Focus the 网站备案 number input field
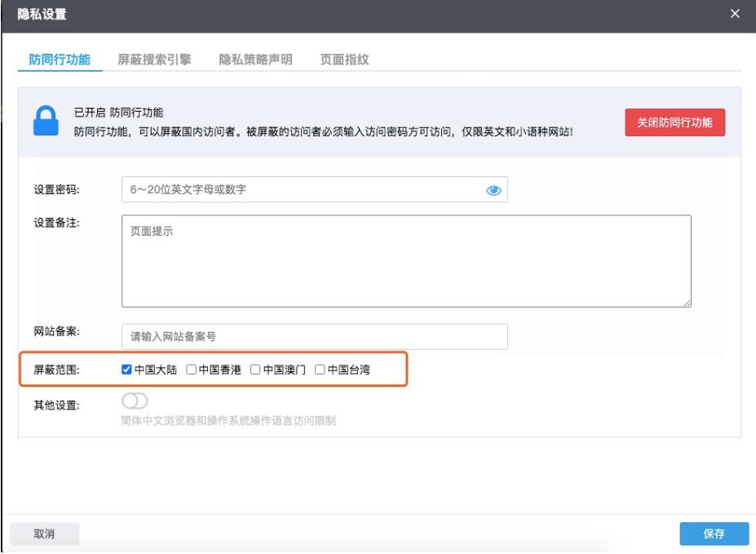Screen dimensions: 756x554 pos(314,336)
